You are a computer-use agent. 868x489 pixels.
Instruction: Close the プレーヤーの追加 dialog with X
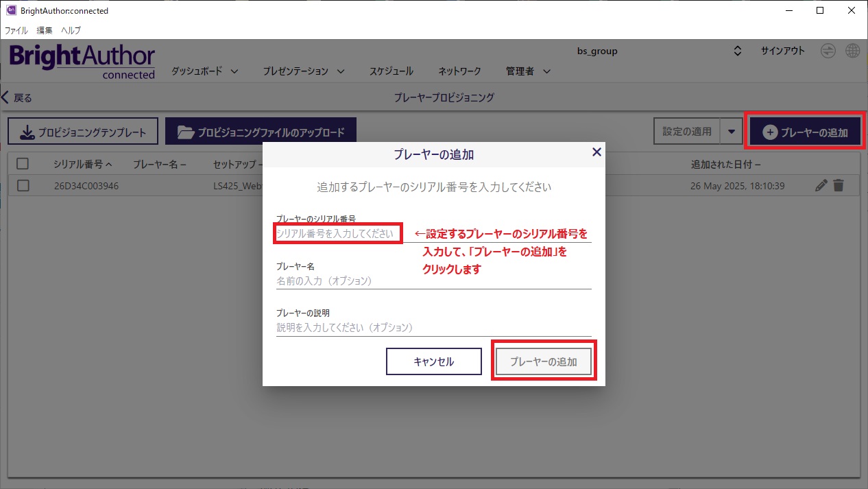pos(596,152)
